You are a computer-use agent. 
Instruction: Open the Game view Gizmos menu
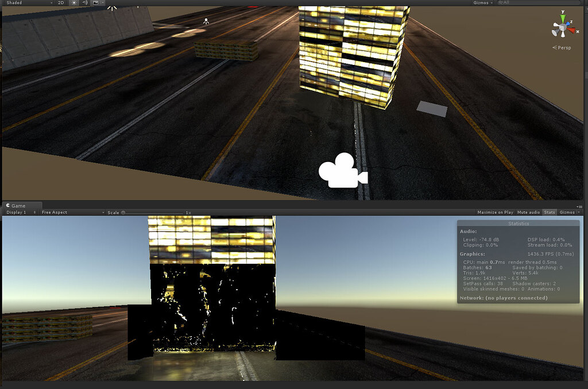pyautogui.click(x=567, y=212)
